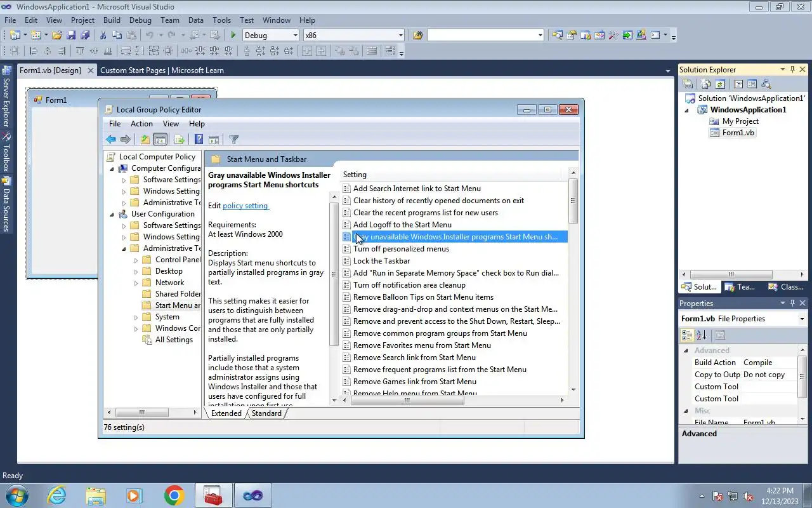
Task: Toggle Show/Hide Action Pane toolbar button
Action: 214,140
